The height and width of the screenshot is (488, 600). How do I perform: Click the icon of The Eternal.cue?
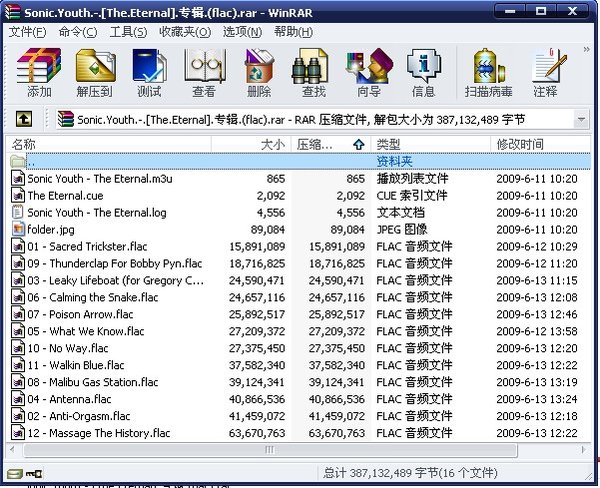18,196
